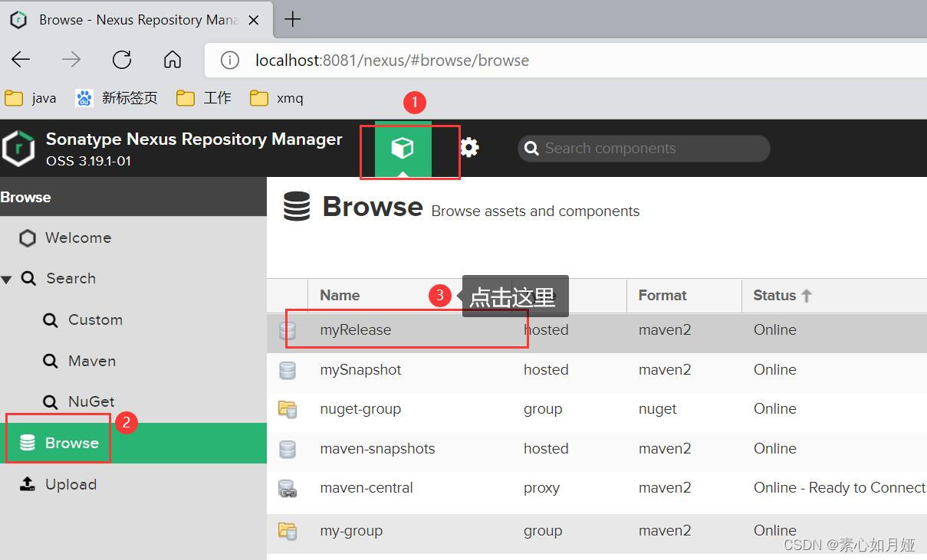Open the xmq bookmarks folder

(277, 98)
